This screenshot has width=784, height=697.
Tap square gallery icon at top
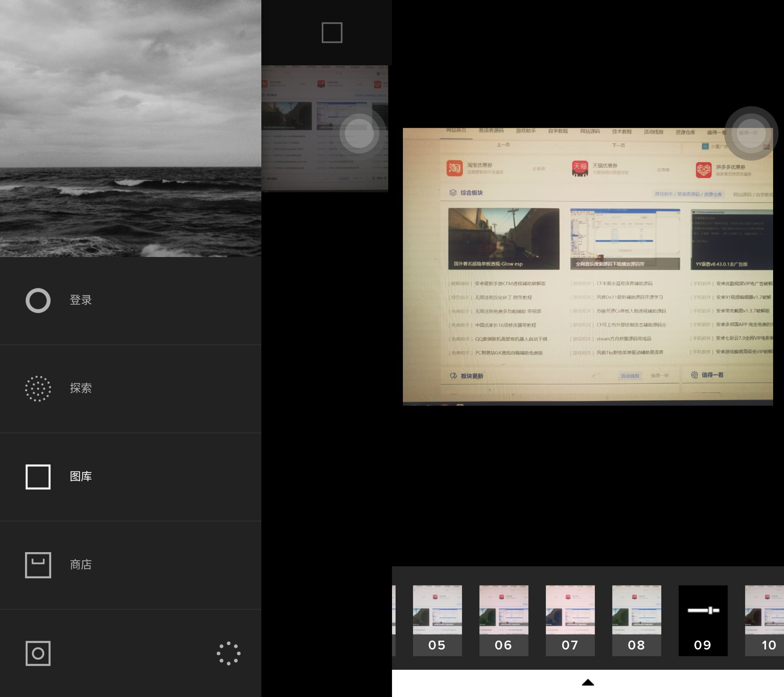point(332,33)
